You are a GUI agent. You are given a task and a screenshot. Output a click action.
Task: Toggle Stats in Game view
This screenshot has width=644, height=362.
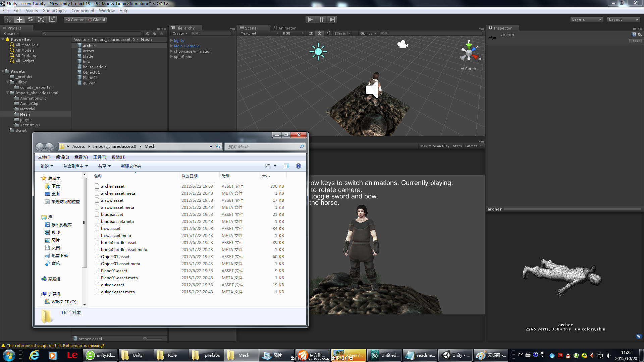pos(457,146)
